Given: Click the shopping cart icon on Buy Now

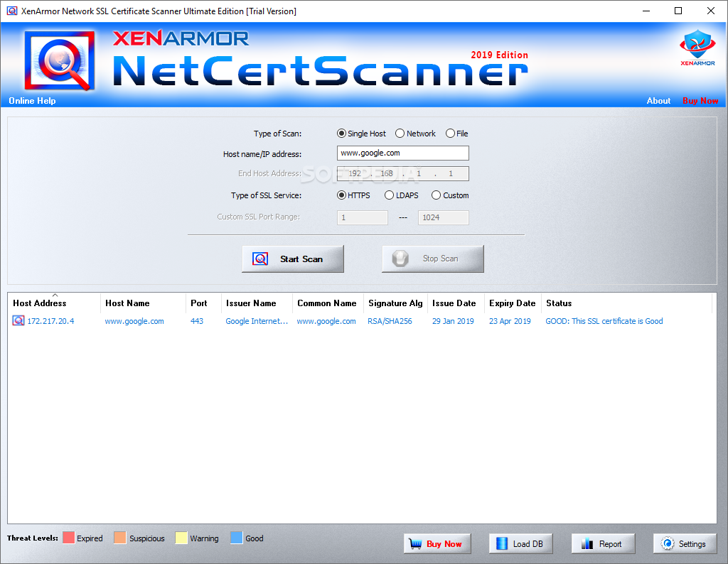Looking at the screenshot, I should tap(415, 543).
